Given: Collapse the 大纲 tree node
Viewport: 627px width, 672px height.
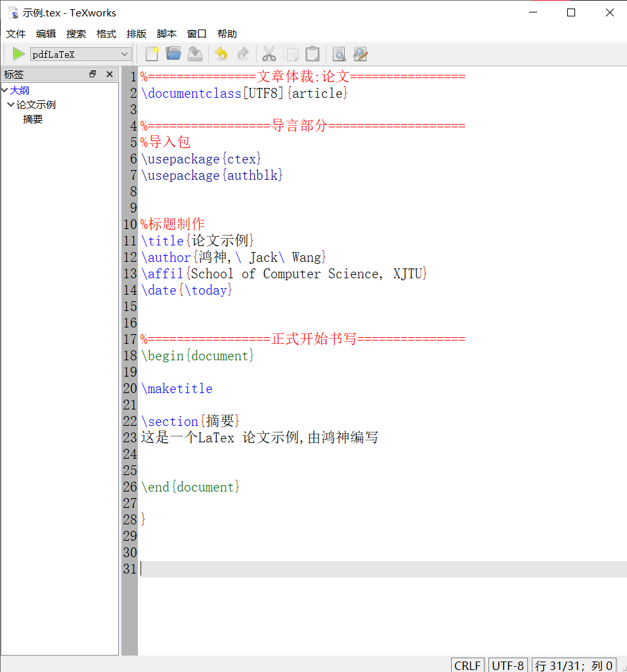Looking at the screenshot, I should tap(5, 90).
